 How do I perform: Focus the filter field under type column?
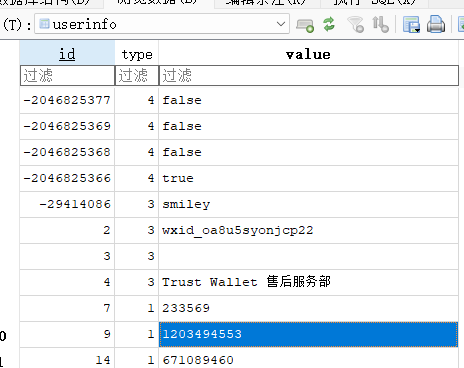point(137,75)
